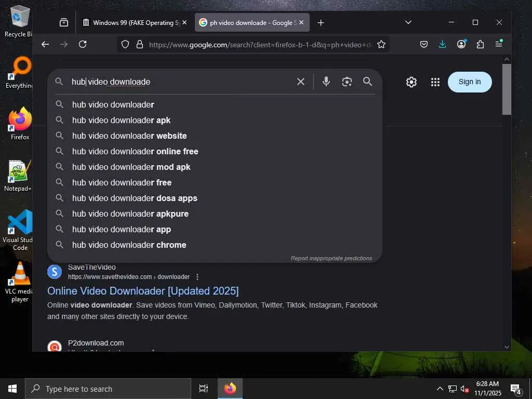The height and width of the screenshot is (399, 532).
Task: Open notification center icon
Action: 516,389
